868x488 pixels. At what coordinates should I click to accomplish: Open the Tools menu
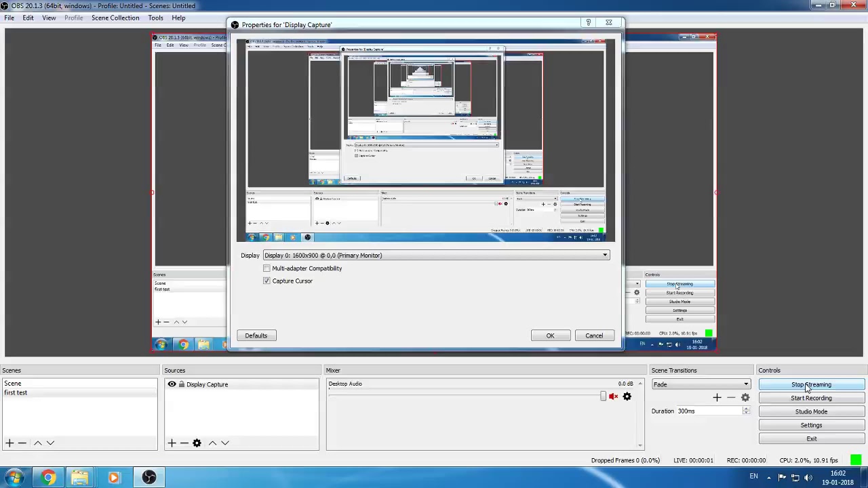point(155,18)
